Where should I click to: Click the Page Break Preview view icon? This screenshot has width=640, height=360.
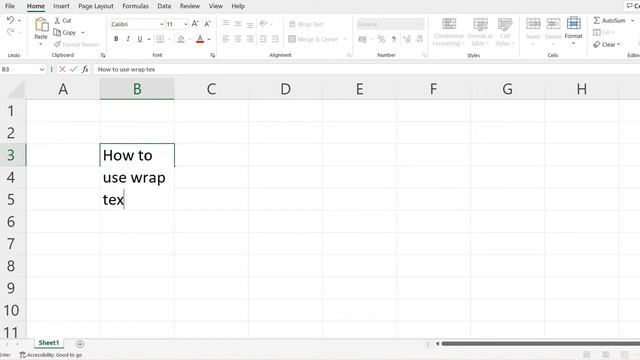pyautogui.click(x=624, y=355)
